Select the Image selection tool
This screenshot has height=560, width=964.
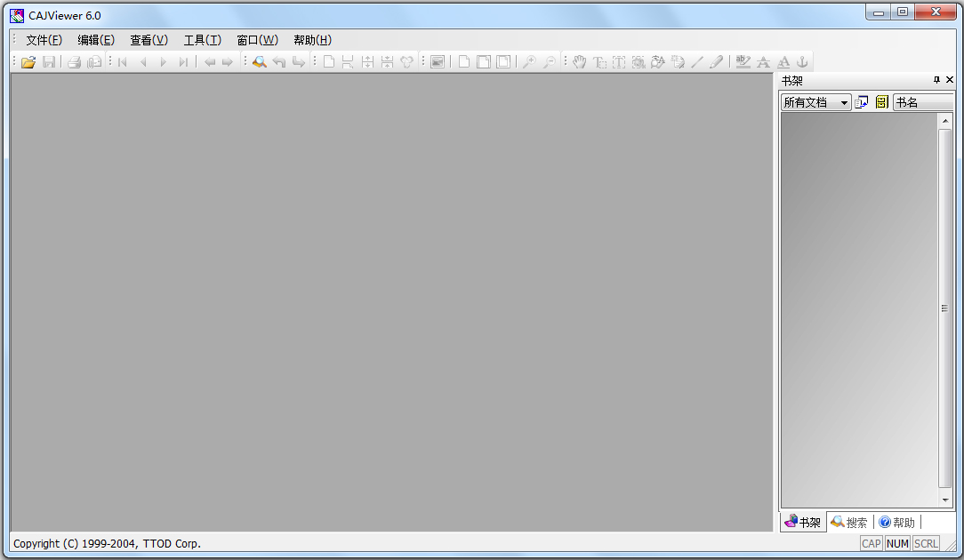click(638, 61)
